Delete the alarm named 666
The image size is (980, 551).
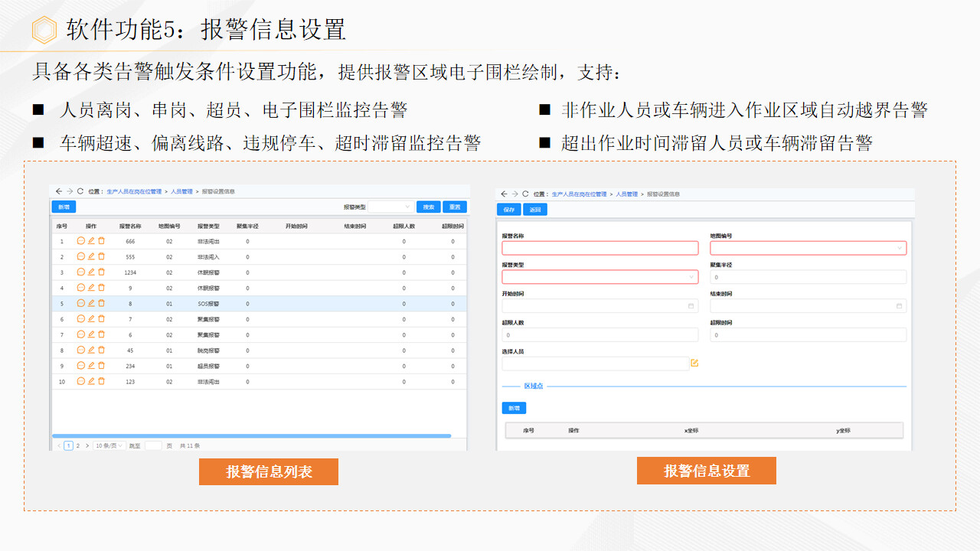coord(101,241)
